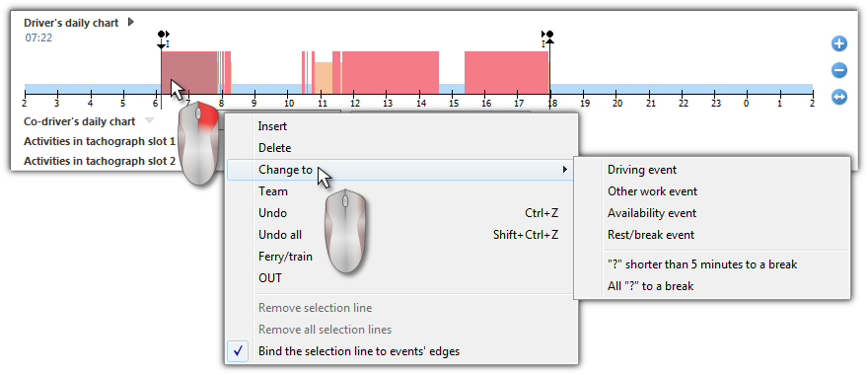Choose Rest/break event option

coord(651,235)
